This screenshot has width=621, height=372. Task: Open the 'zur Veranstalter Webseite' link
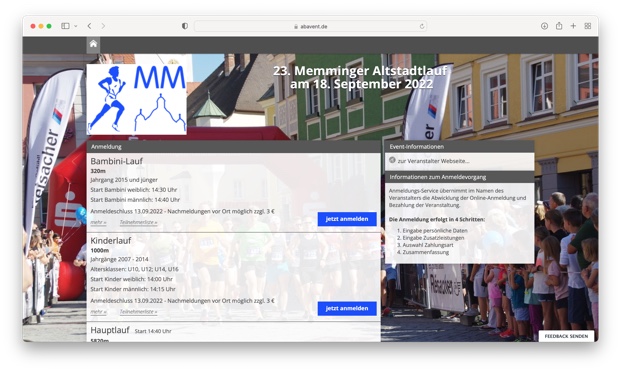tap(433, 161)
